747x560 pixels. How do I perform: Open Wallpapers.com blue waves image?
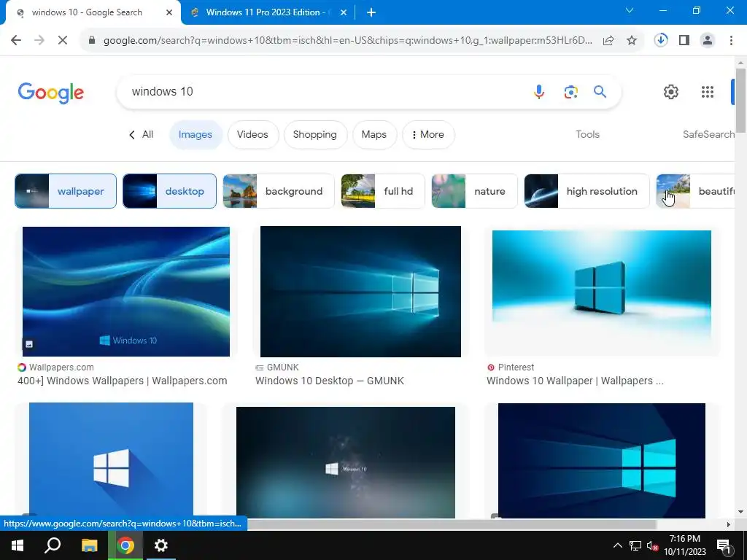pos(126,292)
